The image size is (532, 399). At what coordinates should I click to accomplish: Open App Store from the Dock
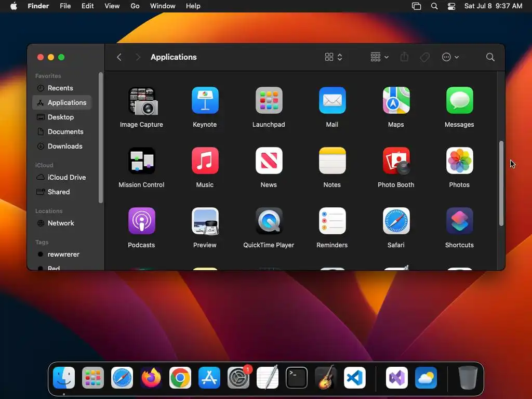pos(209,378)
